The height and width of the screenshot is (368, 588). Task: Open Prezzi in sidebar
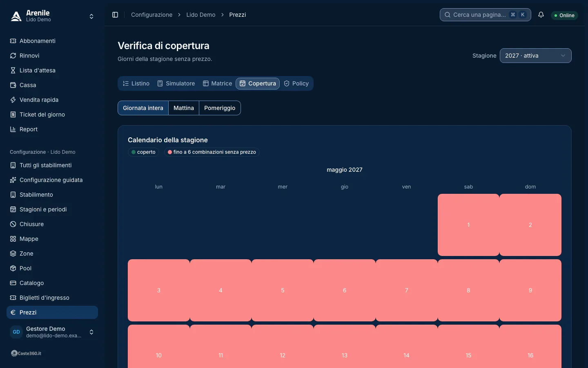[52, 312]
